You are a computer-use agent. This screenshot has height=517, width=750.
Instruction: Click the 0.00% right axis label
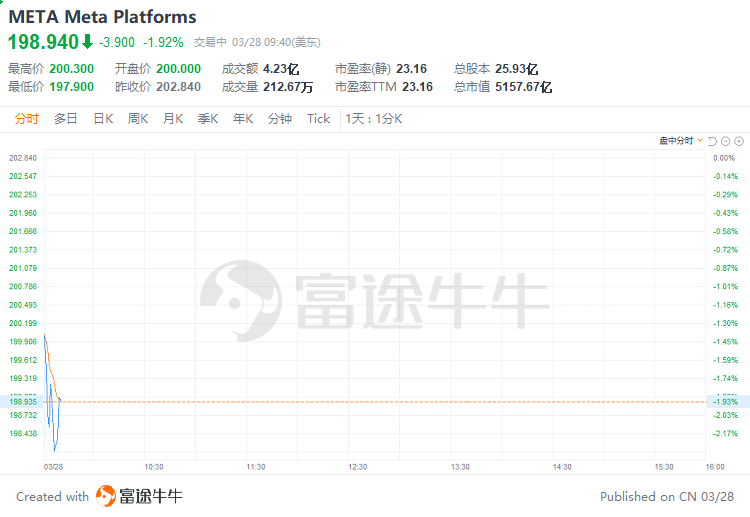[724, 158]
